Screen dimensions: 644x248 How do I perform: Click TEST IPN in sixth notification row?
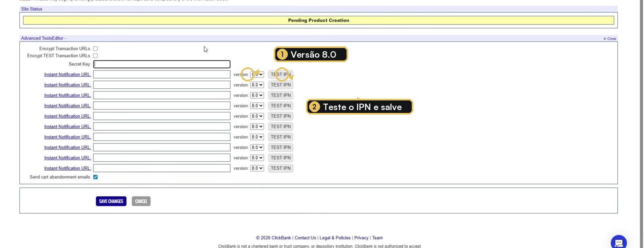click(x=281, y=127)
